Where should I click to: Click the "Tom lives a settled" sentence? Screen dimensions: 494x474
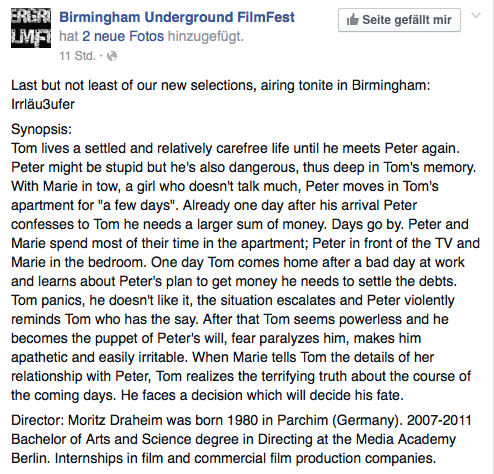235,148
